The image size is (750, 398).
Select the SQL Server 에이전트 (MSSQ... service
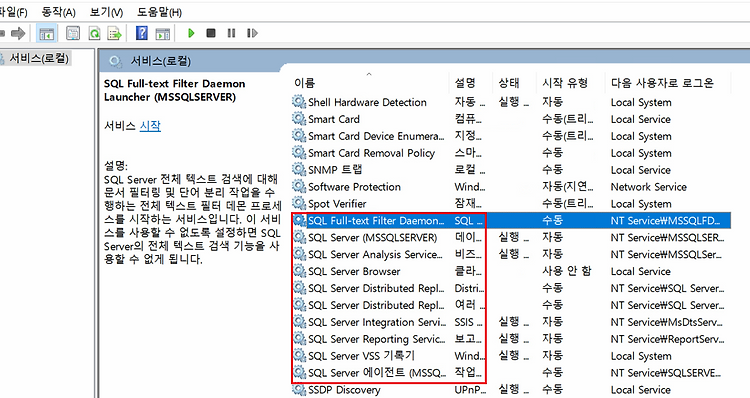[377, 373]
